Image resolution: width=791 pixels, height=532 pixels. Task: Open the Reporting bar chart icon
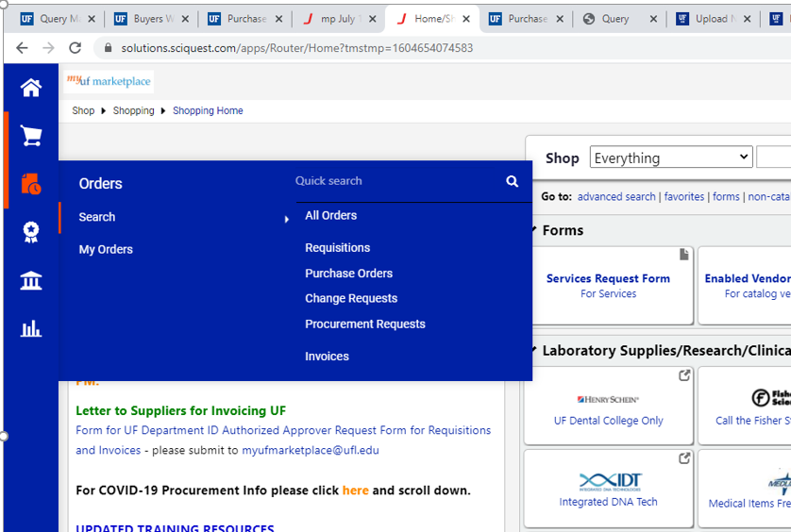tap(31, 329)
